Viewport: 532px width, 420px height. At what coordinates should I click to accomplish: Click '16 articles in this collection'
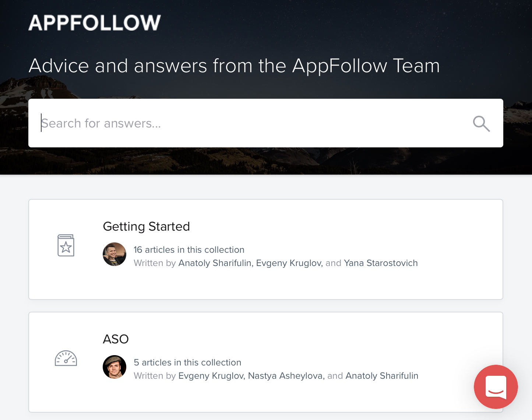(x=189, y=250)
